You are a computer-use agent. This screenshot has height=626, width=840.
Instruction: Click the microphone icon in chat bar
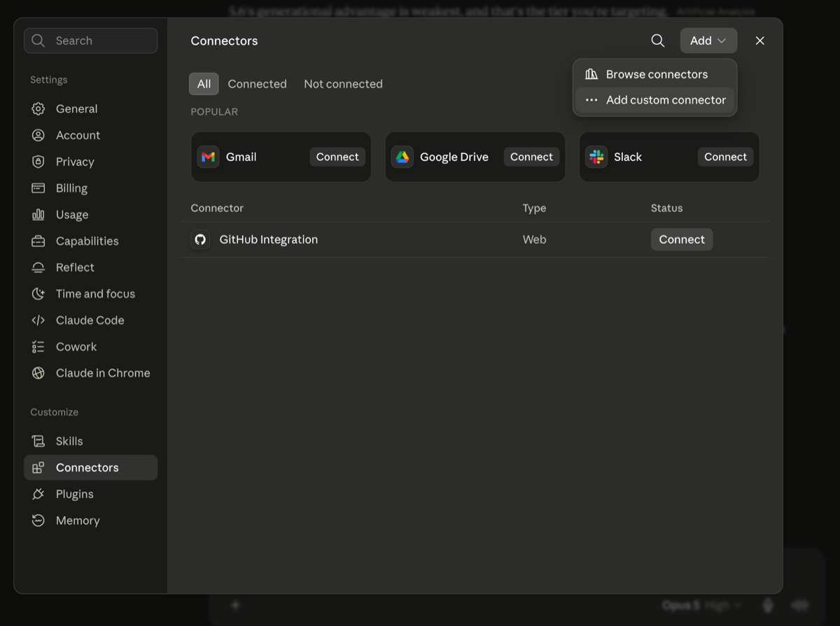(768, 605)
